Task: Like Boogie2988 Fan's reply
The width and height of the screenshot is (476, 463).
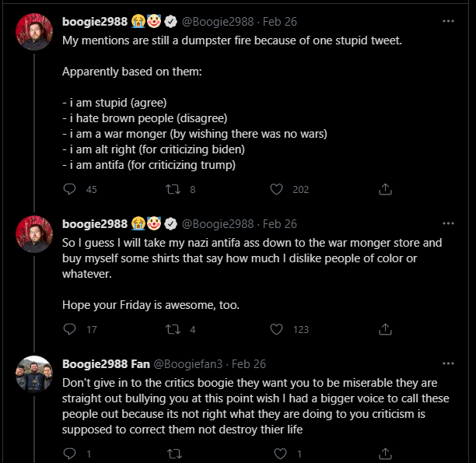Action: point(277,454)
